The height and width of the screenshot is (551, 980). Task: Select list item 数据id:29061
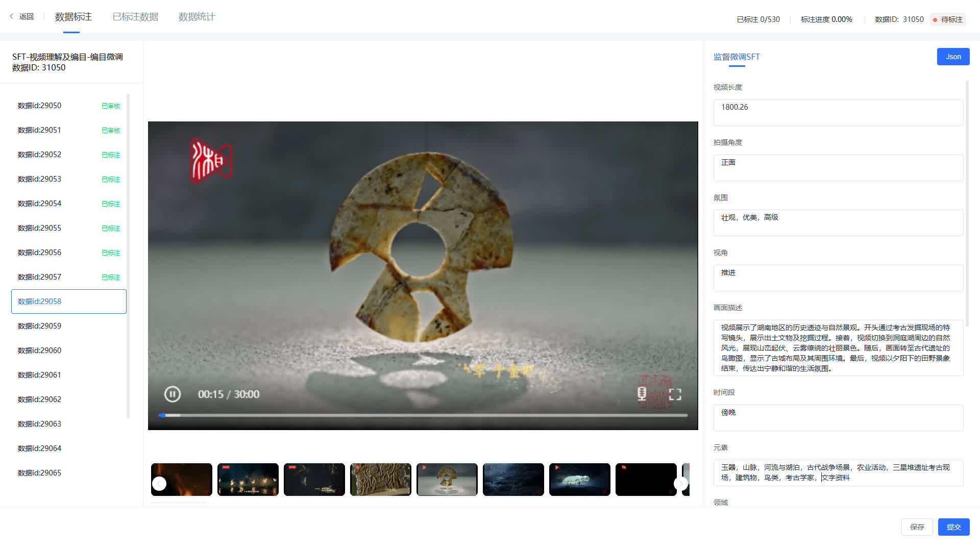click(x=69, y=375)
